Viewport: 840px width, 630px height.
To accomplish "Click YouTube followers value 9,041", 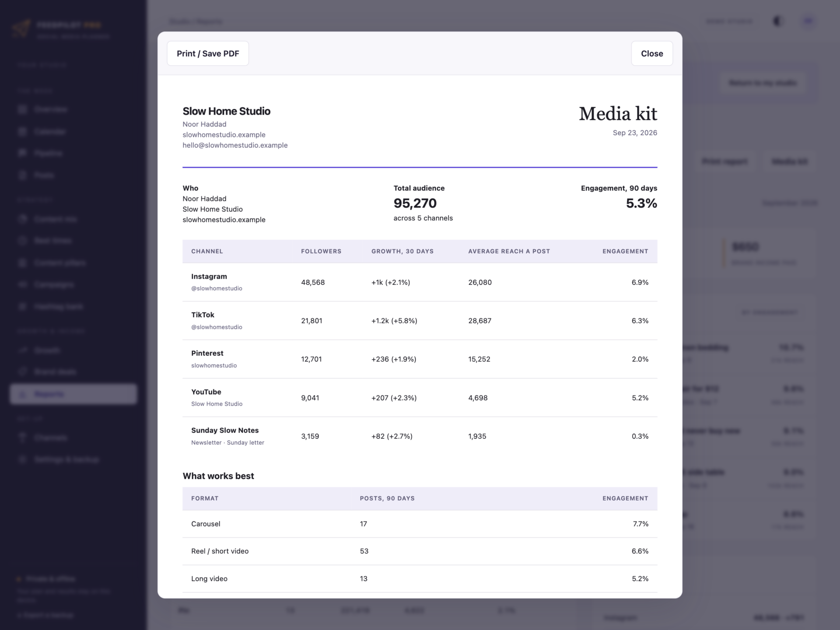I will 310,398.
